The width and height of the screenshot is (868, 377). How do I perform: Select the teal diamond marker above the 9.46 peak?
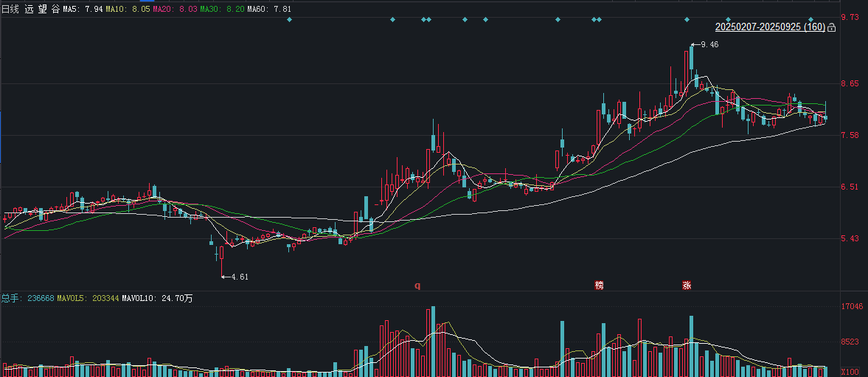tap(687, 20)
